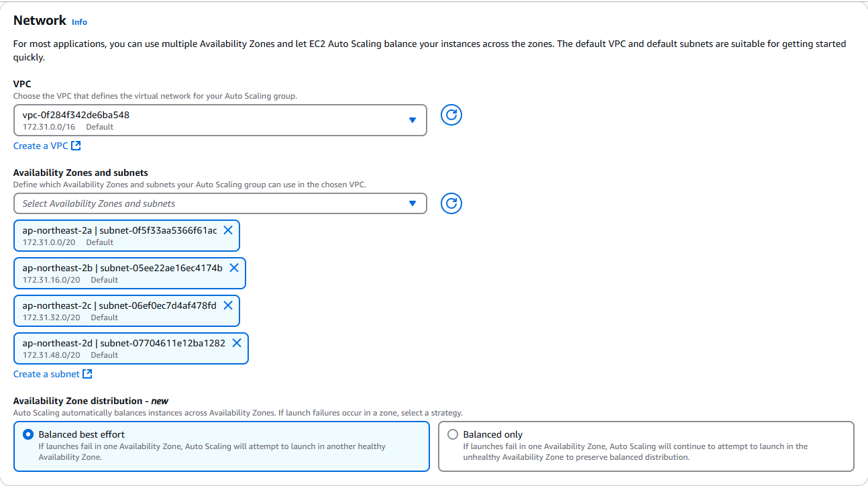Click the subnet-07704611e12ba1282 chip text
This screenshot has height=486, width=868.
pyautogui.click(x=163, y=343)
